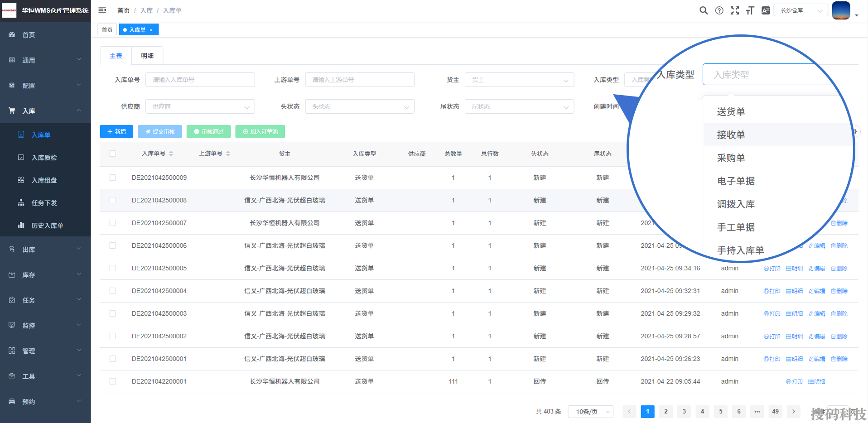Open 入库组盘 in the sidebar
The width and height of the screenshot is (868, 423).
pyautogui.click(x=45, y=180)
